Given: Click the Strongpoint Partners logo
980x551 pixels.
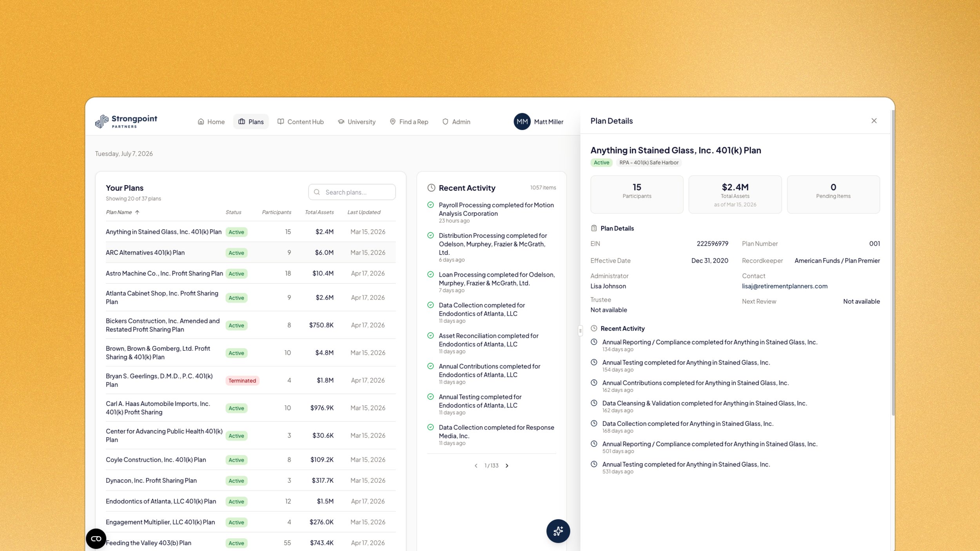Looking at the screenshot, I should (126, 121).
